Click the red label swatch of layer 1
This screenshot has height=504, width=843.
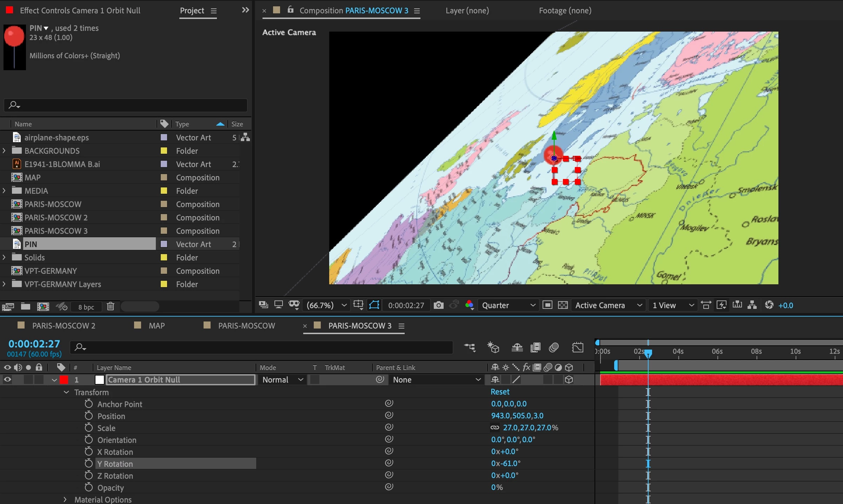[64, 379]
